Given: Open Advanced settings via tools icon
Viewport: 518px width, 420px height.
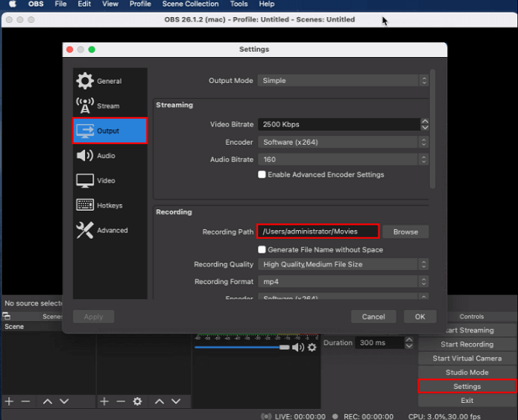Looking at the screenshot, I should click(x=85, y=231).
